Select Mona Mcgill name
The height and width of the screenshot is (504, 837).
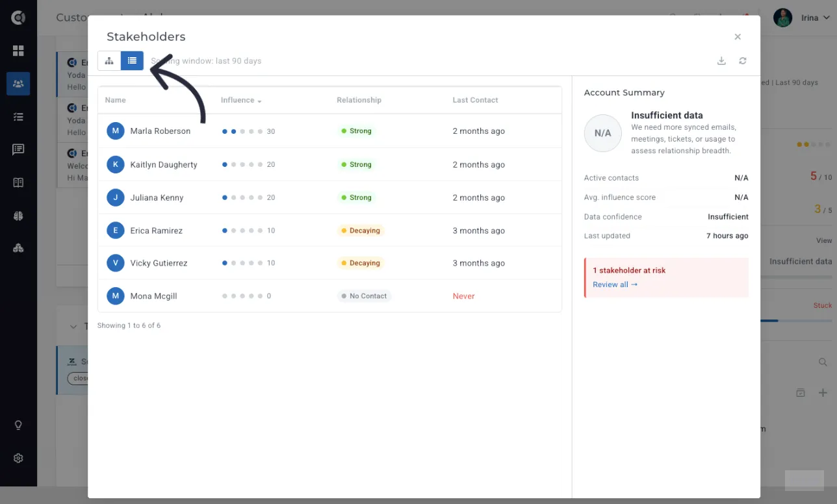click(153, 296)
